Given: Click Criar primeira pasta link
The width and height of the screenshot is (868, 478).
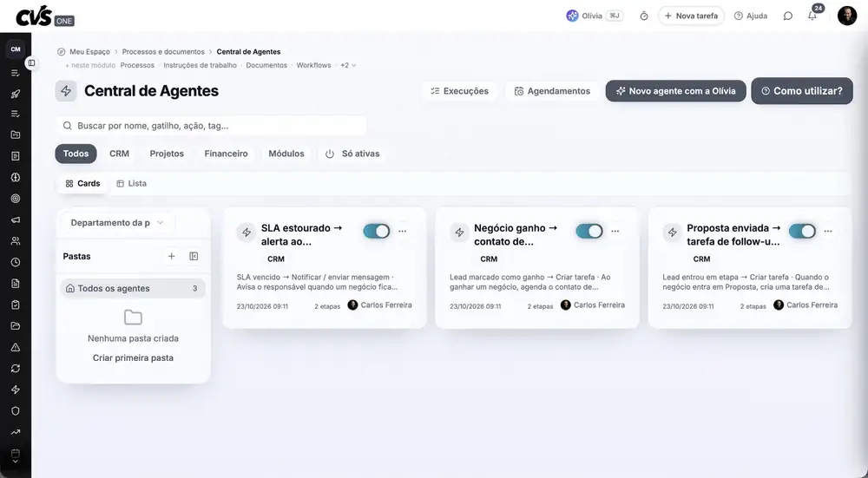Looking at the screenshot, I should click(133, 358).
